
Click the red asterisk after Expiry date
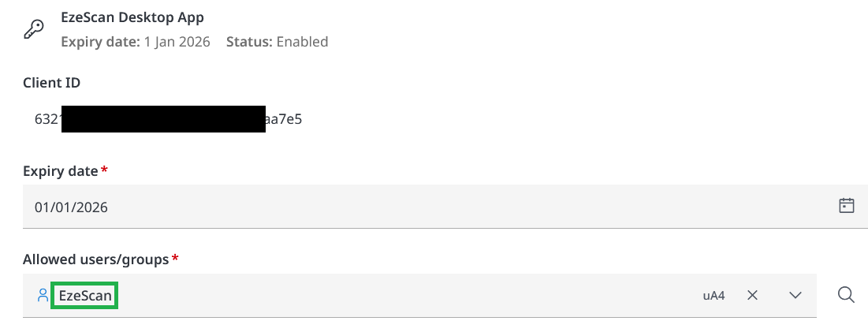click(x=105, y=170)
